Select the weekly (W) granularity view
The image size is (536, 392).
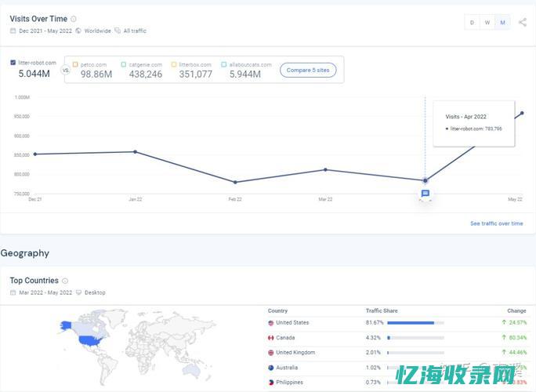tap(487, 22)
